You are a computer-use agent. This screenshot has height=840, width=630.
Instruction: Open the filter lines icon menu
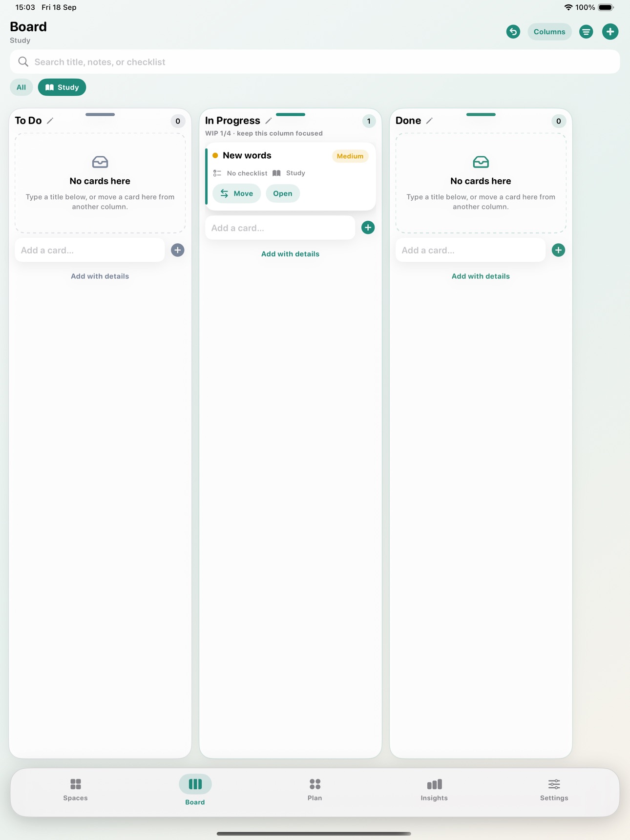(586, 32)
